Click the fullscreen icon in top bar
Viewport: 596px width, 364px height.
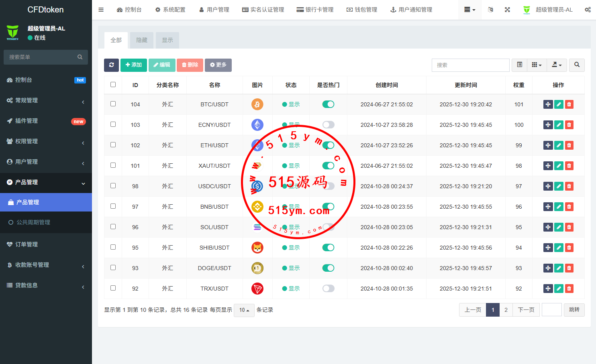coord(507,10)
